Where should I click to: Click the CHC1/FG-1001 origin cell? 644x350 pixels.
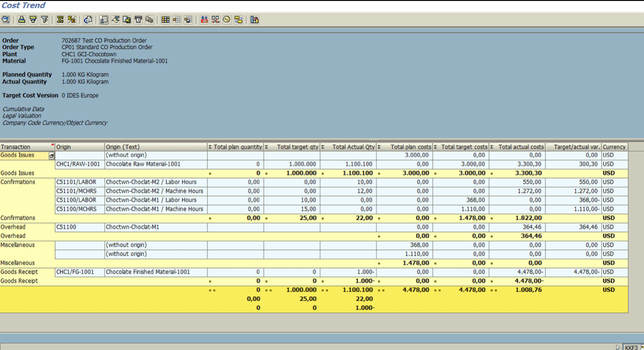coord(80,272)
